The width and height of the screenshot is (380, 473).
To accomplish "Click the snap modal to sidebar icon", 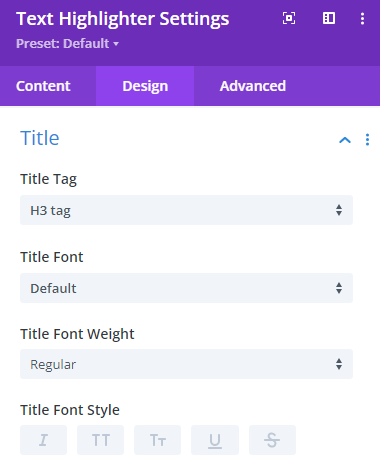I will [x=329, y=18].
